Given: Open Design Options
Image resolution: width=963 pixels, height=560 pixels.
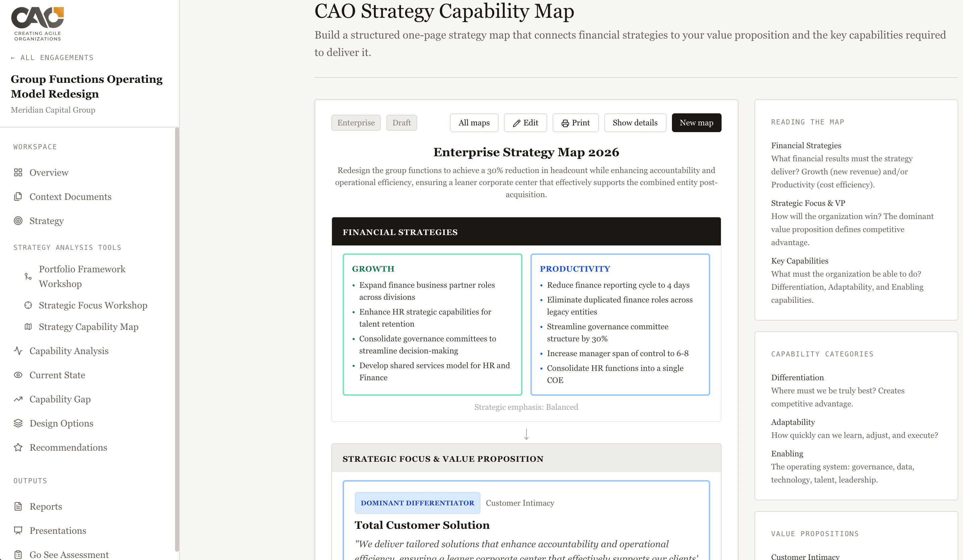Looking at the screenshot, I should click(x=61, y=423).
